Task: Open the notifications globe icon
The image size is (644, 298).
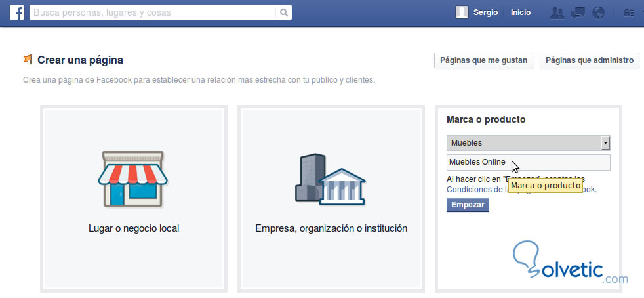Action: click(x=598, y=13)
